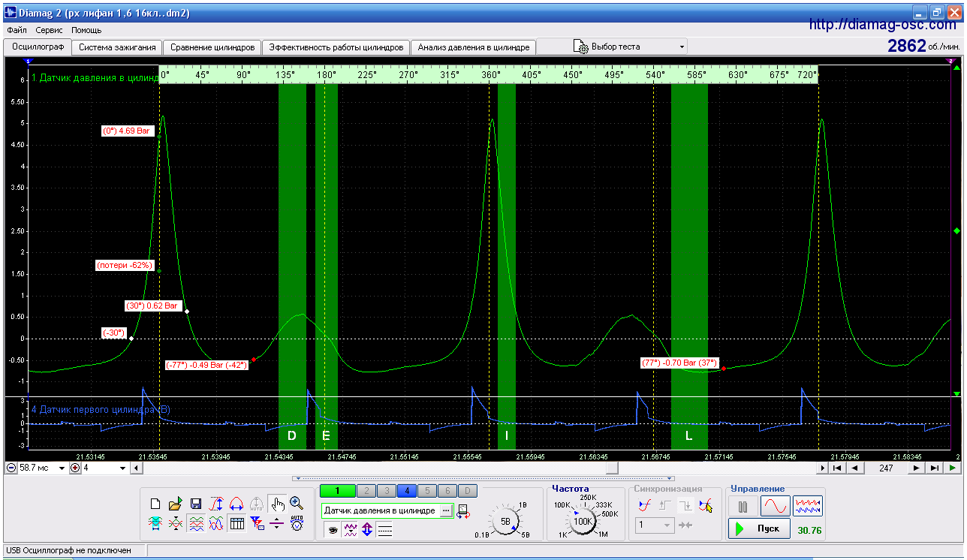Click the blue vertical invert arrows icon
Image resolution: width=967 pixels, height=560 pixels.
pyautogui.click(x=367, y=530)
